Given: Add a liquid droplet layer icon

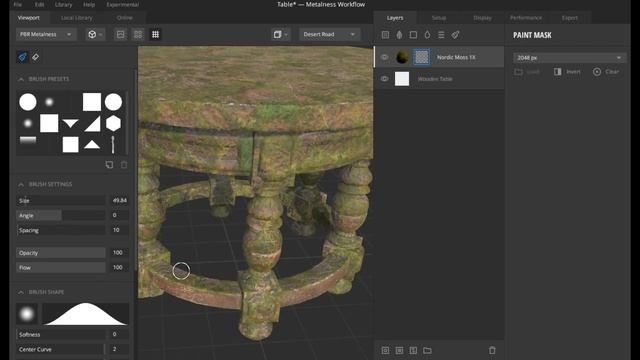Looking at the screenshot, I should (427, 35).
